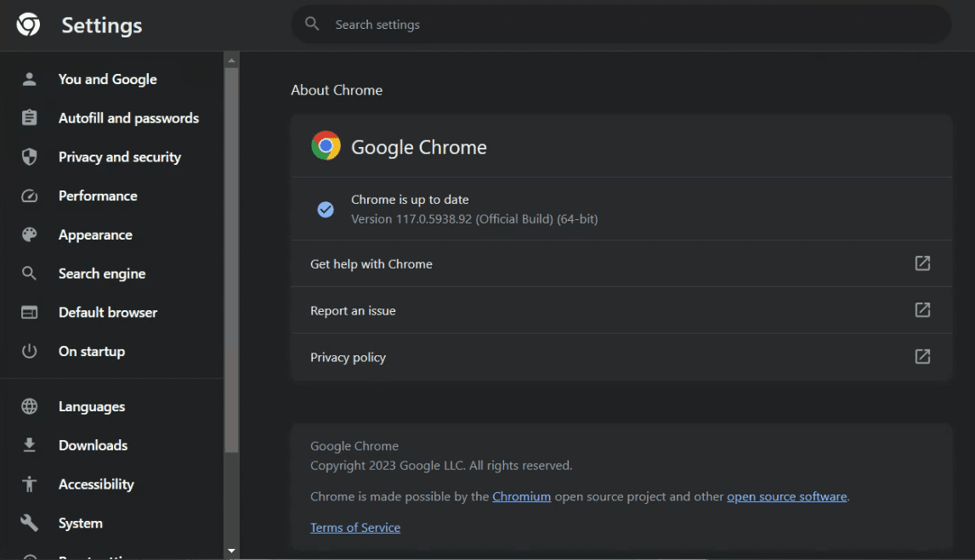Image resolution: width=975 pixels, height=560 pixels.
Task: Click inside the Search settings field
Action: (621, 25)
